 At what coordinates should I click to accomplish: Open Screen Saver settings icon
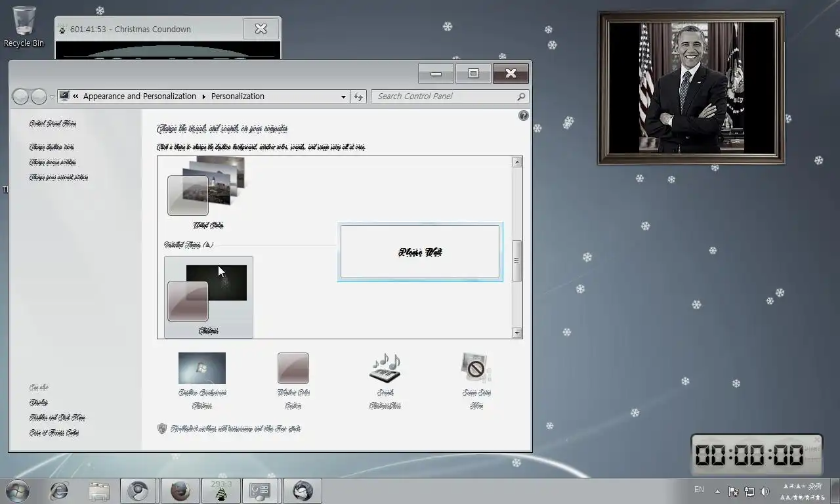[x=476, y=368]
